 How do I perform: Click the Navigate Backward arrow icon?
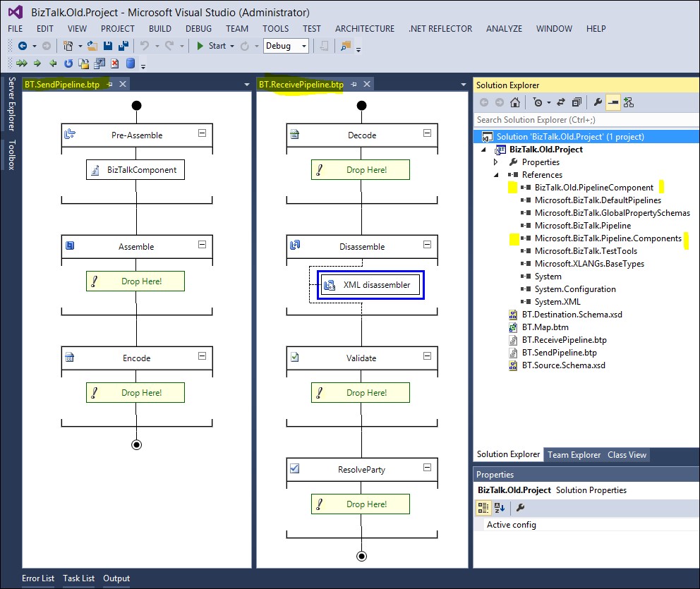(23, 46)
